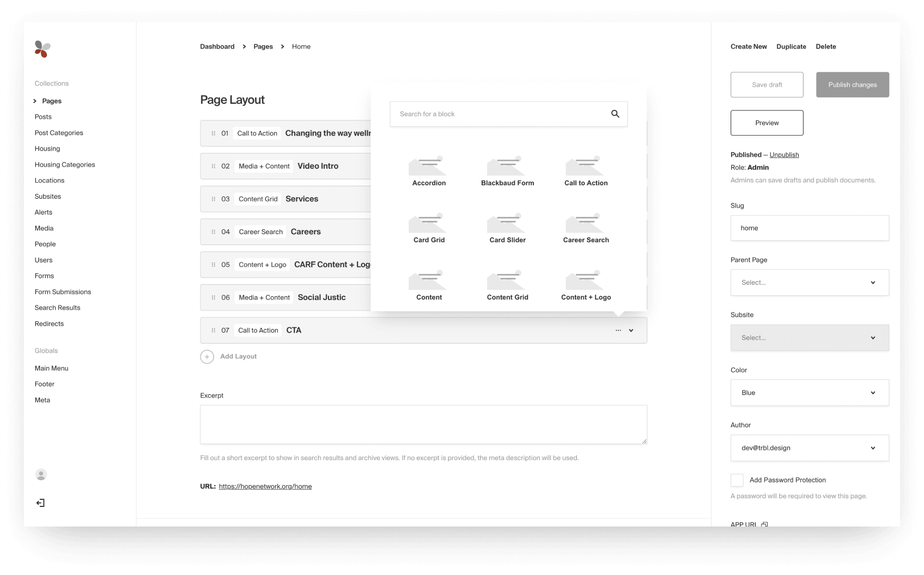The width and height of the screenshot is (924, 575).
Task: Open Main Menu global
Action: click(52, 368)
